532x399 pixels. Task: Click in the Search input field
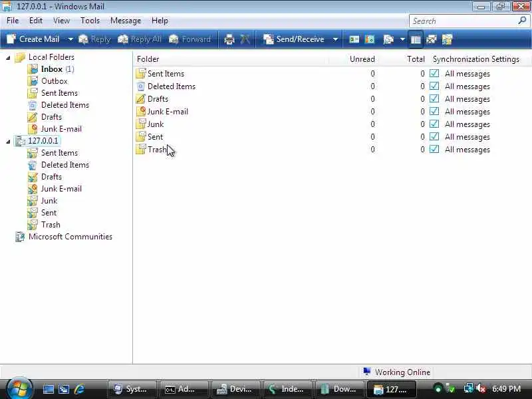(463, 21)
